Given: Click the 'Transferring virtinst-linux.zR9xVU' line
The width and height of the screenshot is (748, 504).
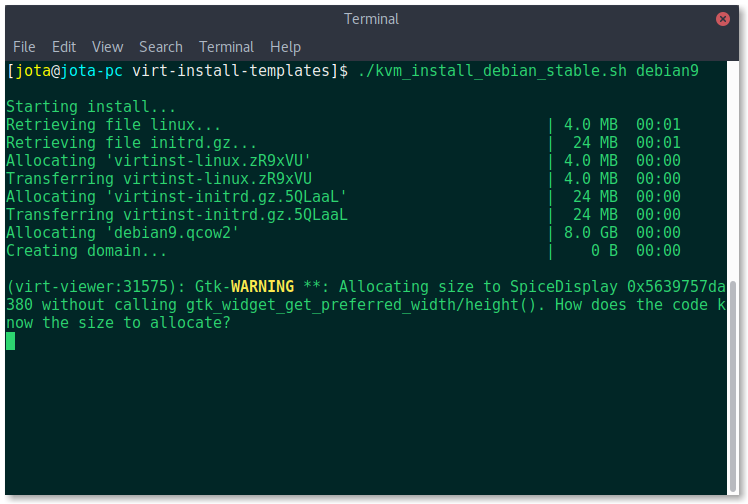Looking at the screenshot, I should point(159,179).
